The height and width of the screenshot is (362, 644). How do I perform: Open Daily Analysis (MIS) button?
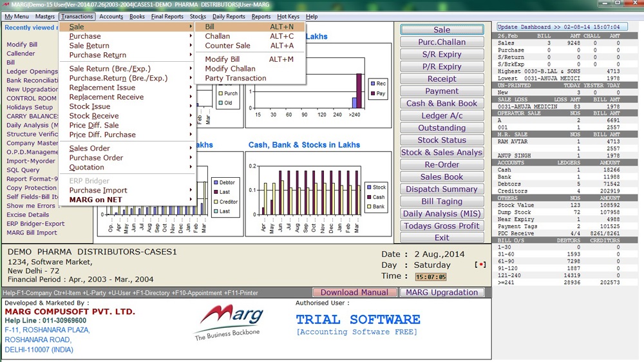pyautogui.click(x=442, y=214)
